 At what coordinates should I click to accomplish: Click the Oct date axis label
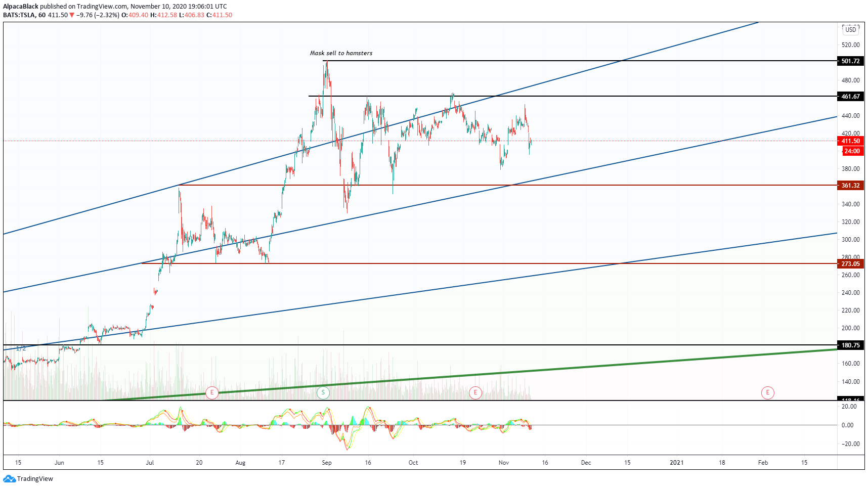tap(413, 463)
